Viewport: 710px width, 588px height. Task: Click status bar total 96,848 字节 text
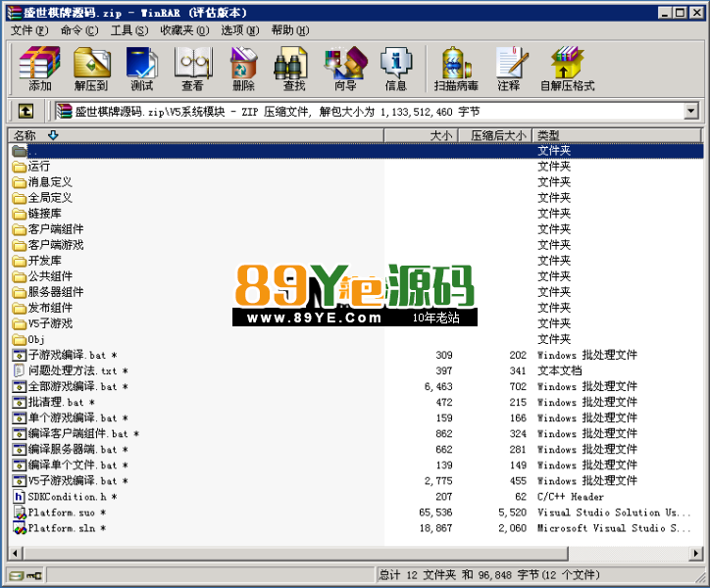click(x=509, y=575)
